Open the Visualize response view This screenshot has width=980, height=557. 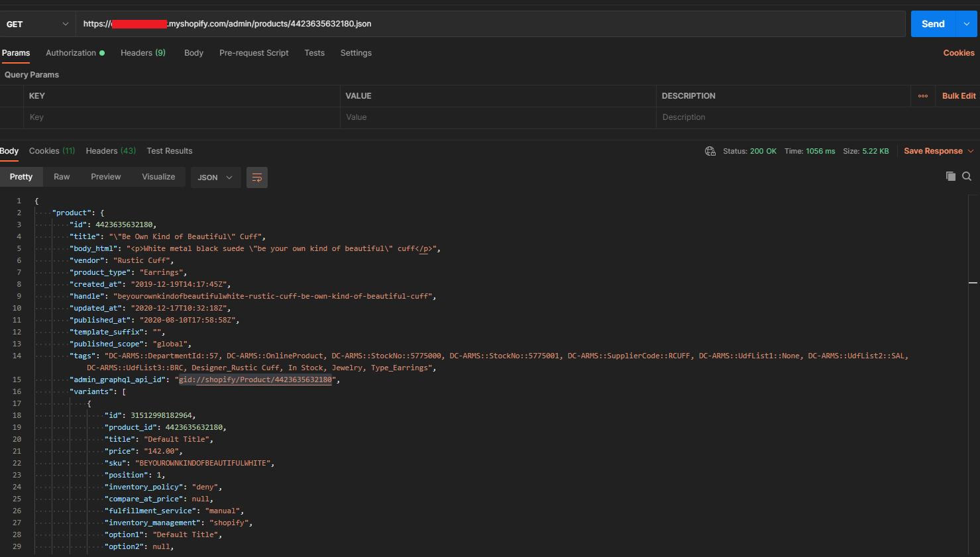(158, 177)
